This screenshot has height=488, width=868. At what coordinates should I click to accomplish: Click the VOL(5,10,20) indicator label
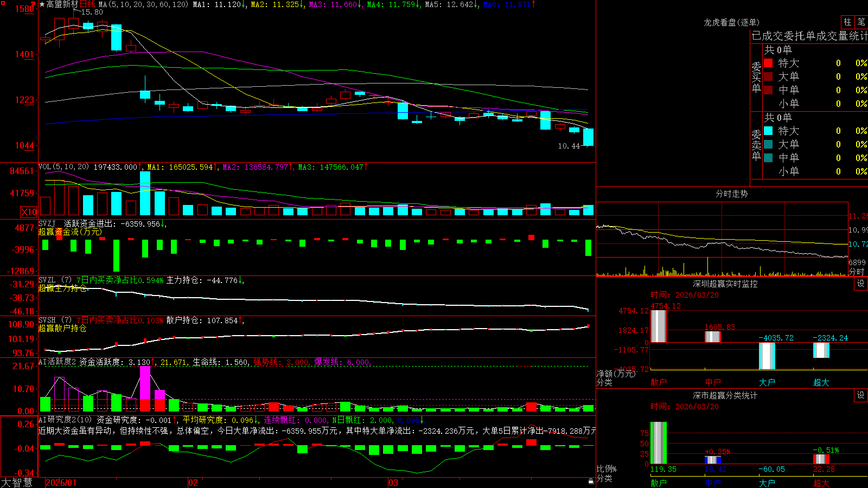click(x=63, y=166)
